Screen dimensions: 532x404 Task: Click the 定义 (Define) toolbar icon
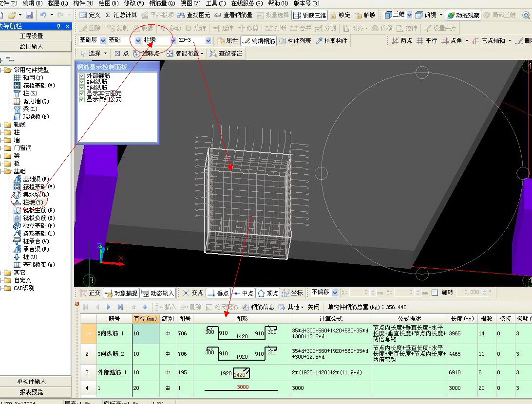click(x=90, y=15)
